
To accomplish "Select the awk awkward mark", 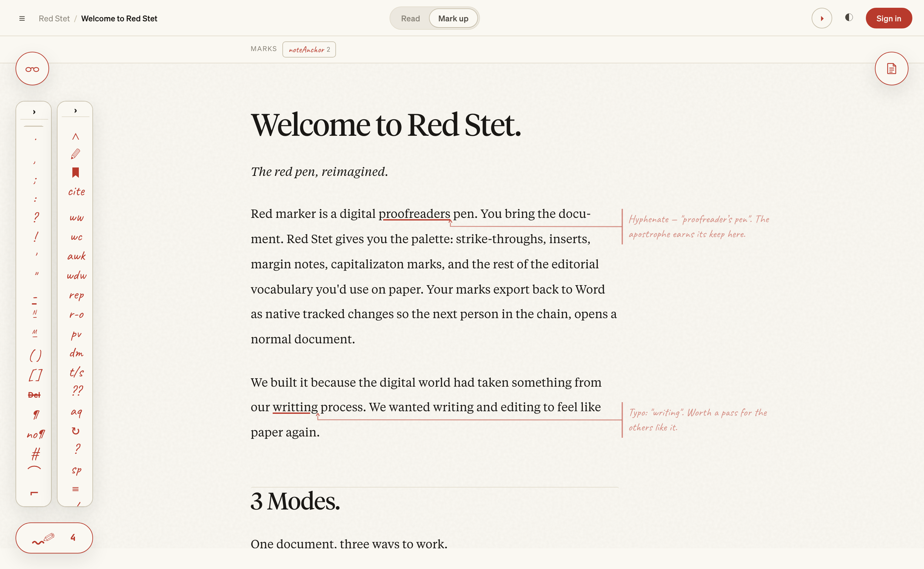I will pyautogui.click(x=76, y=256).
